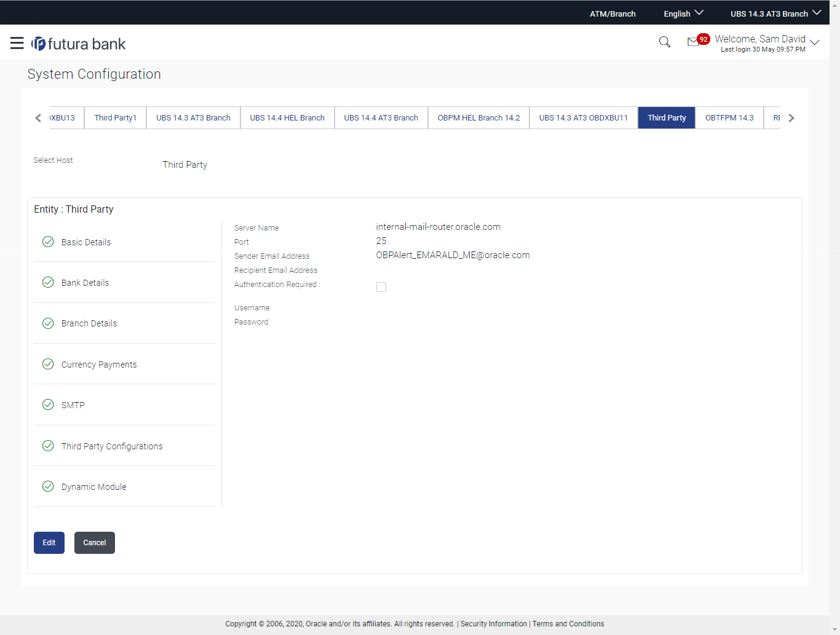Click the Dynamic Module check icon
The width and height of the screenshot is (840, 635).
point(48,486)
